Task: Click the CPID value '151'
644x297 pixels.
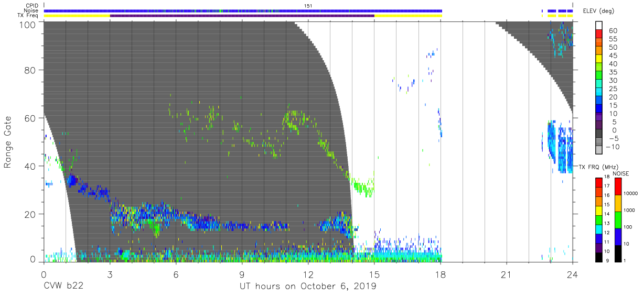Action: coord(308,6)
